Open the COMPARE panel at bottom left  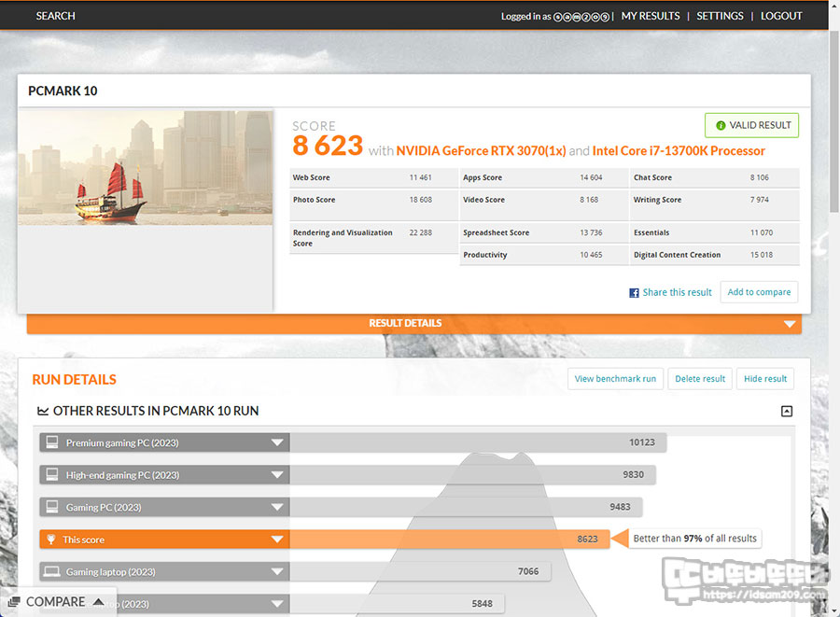[56, 602]
